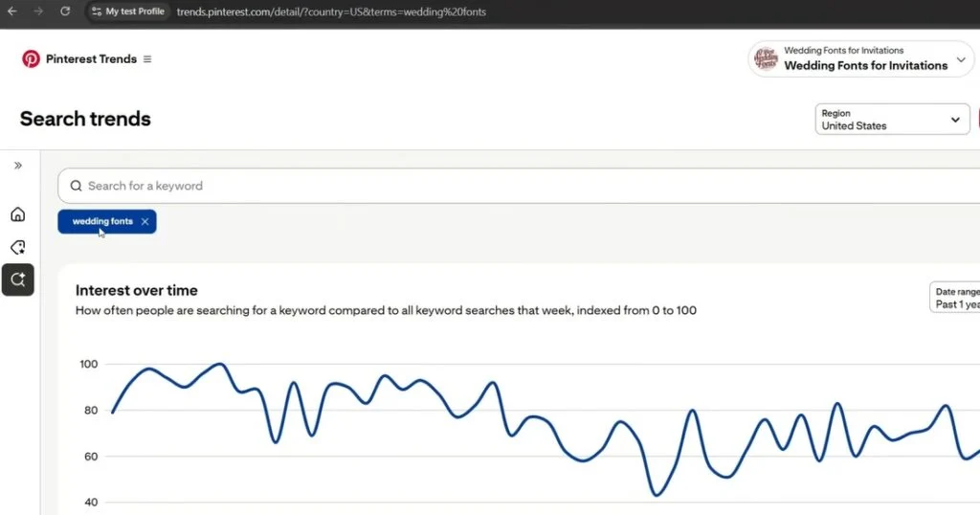Open the My test Profile chip

127,11
